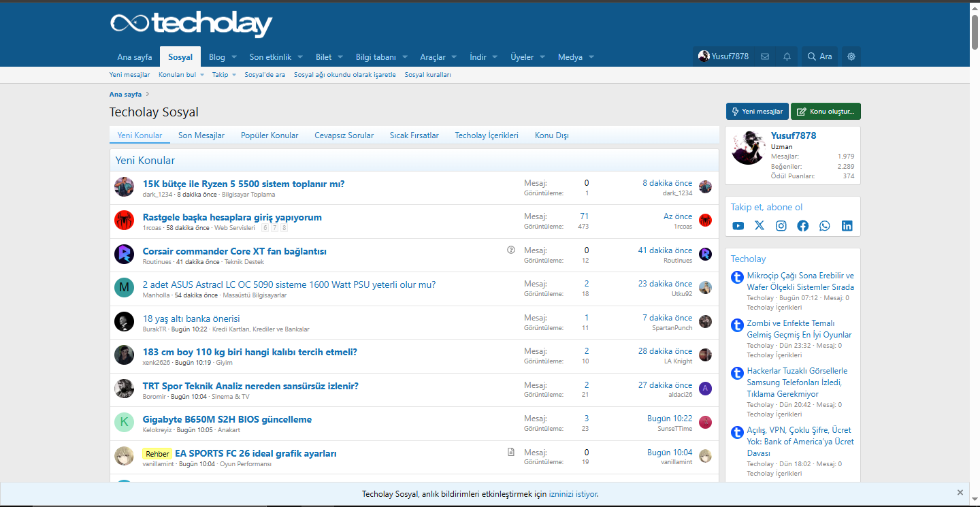This screenshot has width=980, height=507.
Task: Open thread 183 cm boy 110 kg
Action: coord(250,352)
